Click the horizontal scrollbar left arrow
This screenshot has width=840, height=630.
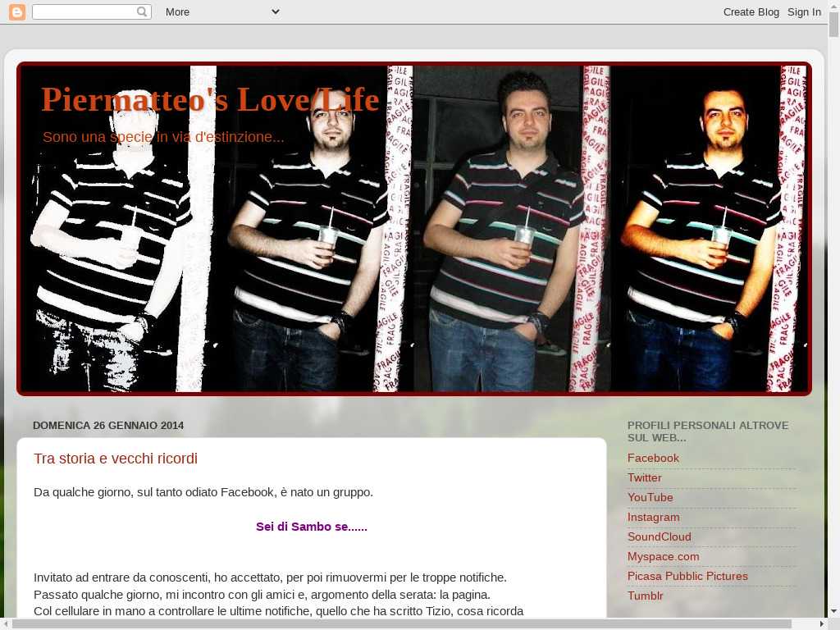[6, 624]
